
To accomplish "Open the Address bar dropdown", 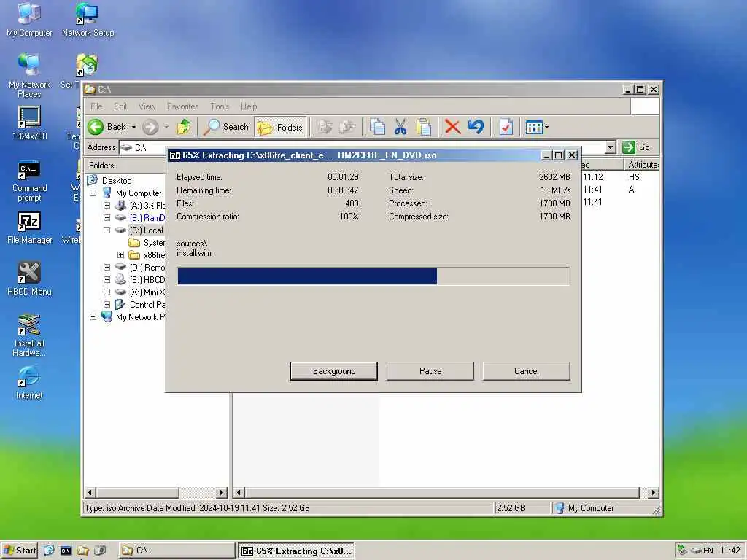I will 611,147.
